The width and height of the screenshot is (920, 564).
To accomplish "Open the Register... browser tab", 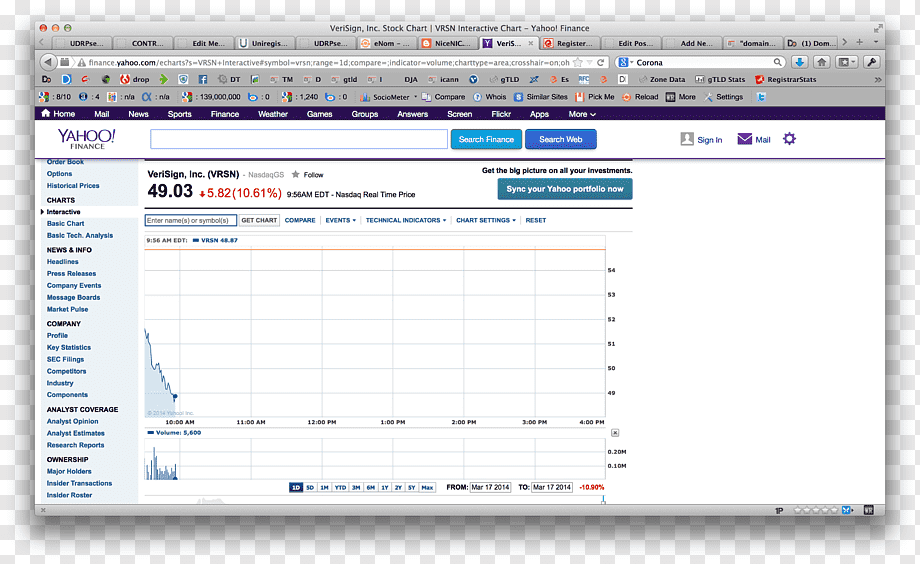I will point(570,43).
